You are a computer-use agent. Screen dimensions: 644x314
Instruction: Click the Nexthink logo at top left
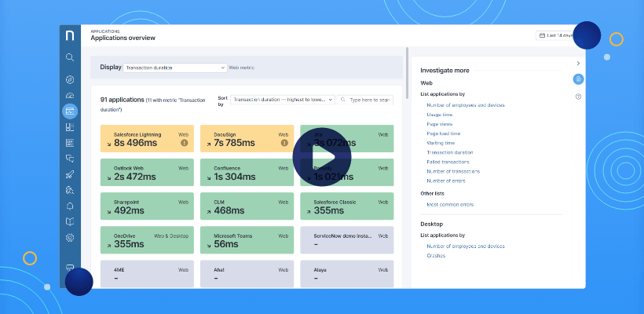[70, 35]
